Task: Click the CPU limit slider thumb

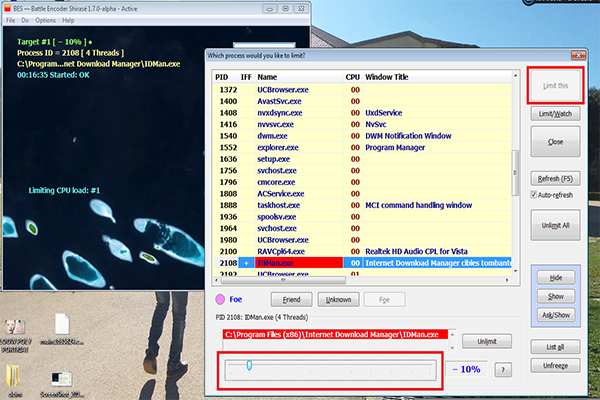Action: pyautogui.click(x=249, y=365)
